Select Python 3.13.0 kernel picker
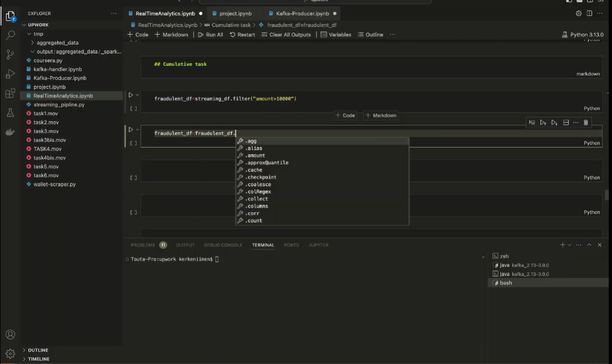The width and height of the screenshot is (612, 364). coord(583,35)
